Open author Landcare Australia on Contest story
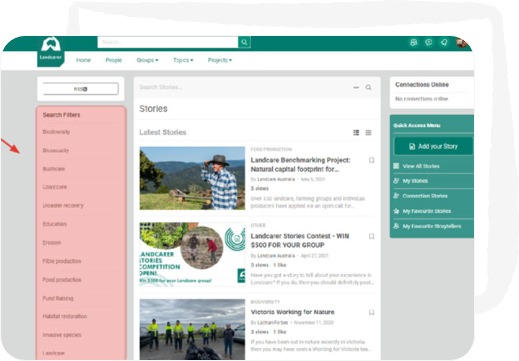Viewport: 519px width, 361px height. (x=276, y=256)
